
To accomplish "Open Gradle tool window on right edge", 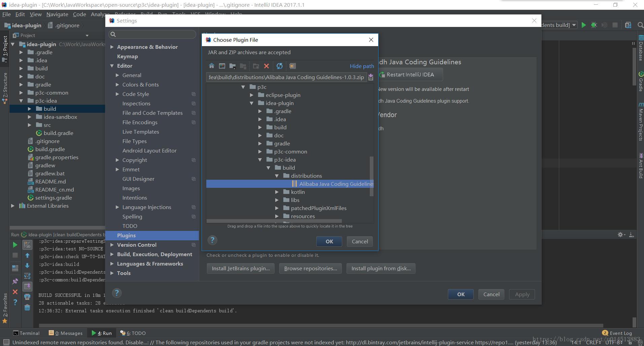I will pos(640,81).
